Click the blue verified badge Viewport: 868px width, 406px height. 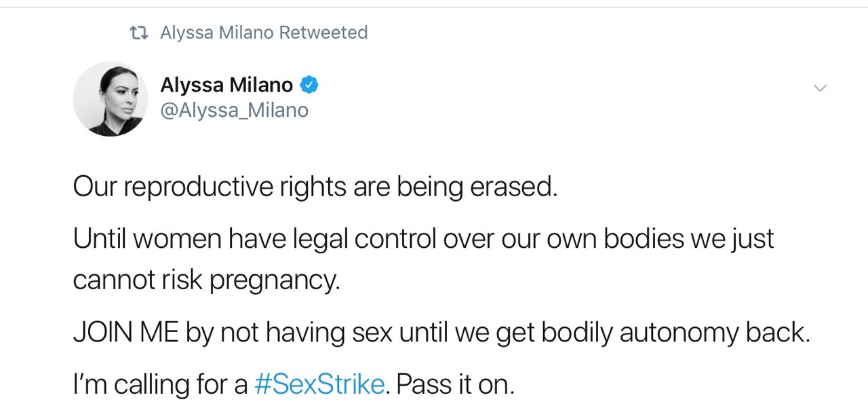[309, 85]
